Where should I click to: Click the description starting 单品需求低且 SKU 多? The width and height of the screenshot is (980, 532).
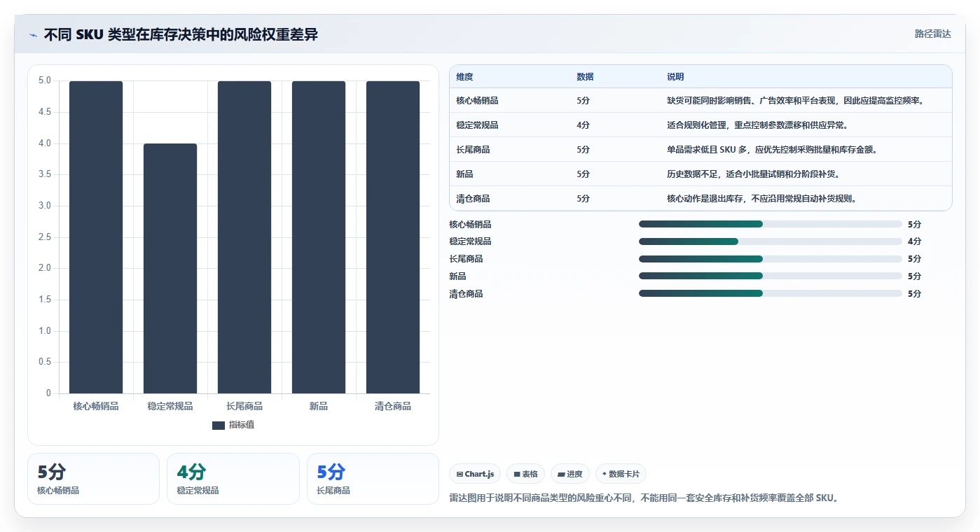[x=772, y=150]
